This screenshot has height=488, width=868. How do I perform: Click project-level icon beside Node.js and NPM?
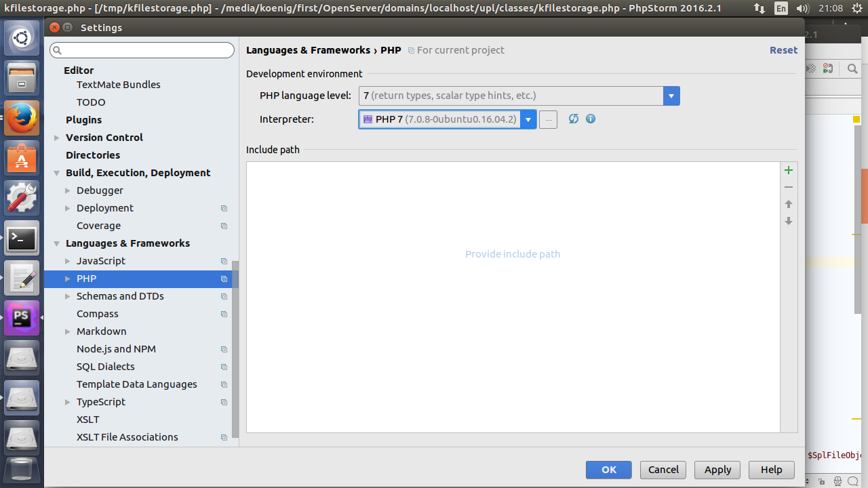click(224, 349)
